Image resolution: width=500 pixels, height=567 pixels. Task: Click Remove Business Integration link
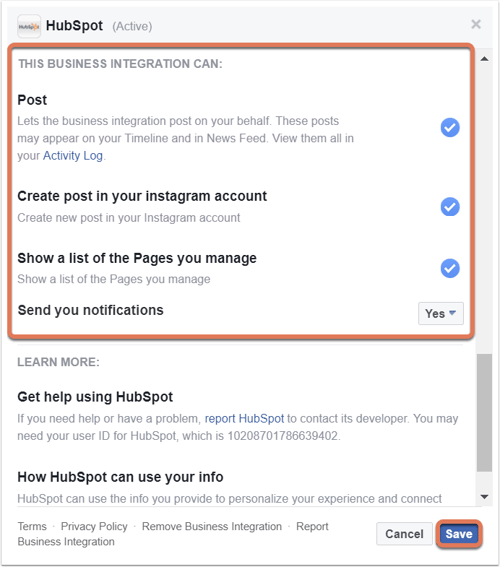212,526
